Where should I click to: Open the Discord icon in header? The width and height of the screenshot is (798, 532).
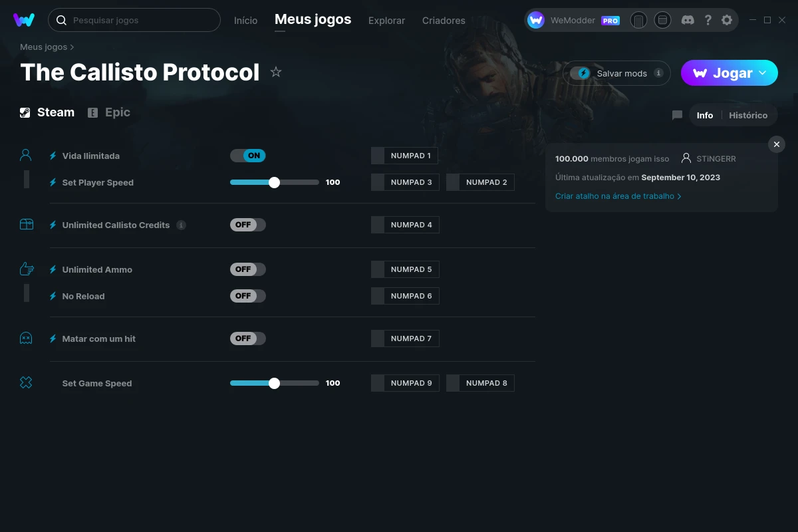tap(688, 21)
